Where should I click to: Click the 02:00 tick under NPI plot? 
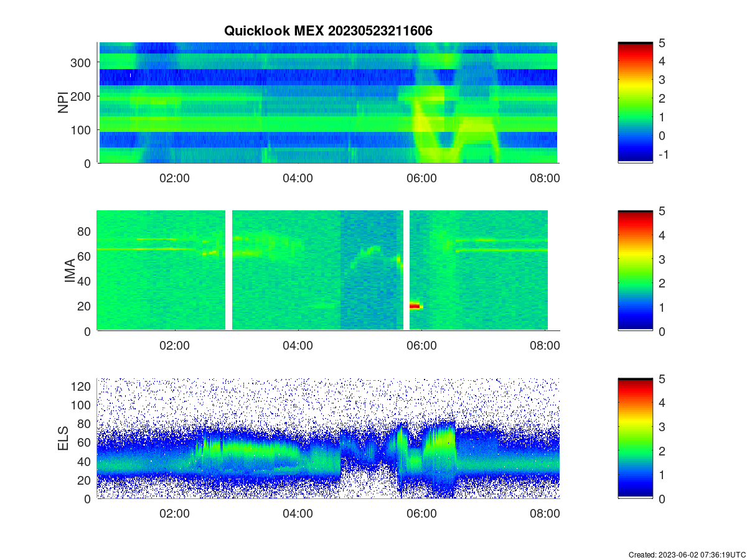pyautogui.click(x=175, y=179)
